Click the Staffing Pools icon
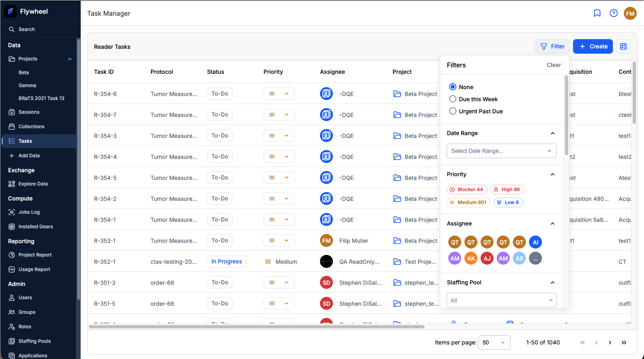The width and height of the screenshot is (644, 359). click(x=12, y=341)
